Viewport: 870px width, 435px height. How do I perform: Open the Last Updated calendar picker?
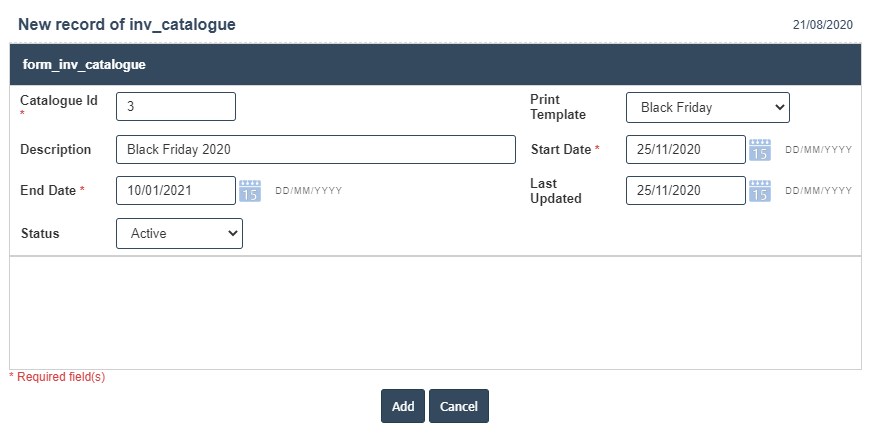760,190
